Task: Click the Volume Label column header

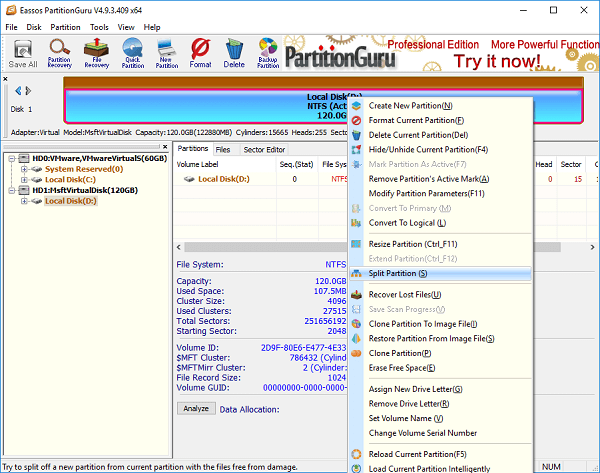Action: tap(225, 165)
